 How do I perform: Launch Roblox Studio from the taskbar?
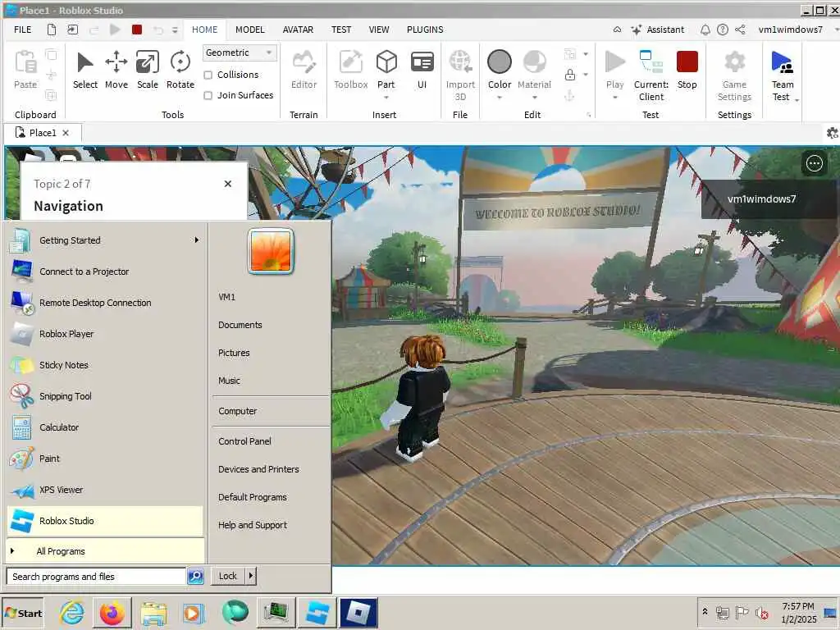tap(317, 613)
